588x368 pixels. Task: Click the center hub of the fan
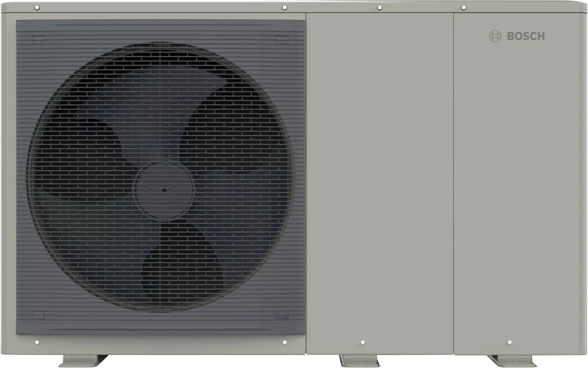tap(164, 189)
